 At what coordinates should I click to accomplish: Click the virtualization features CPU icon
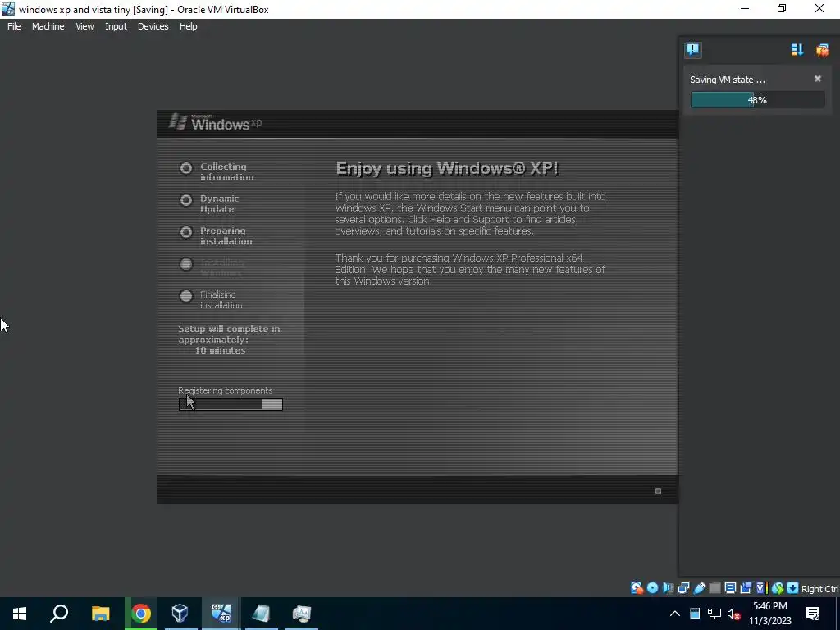tap(761, 588)
